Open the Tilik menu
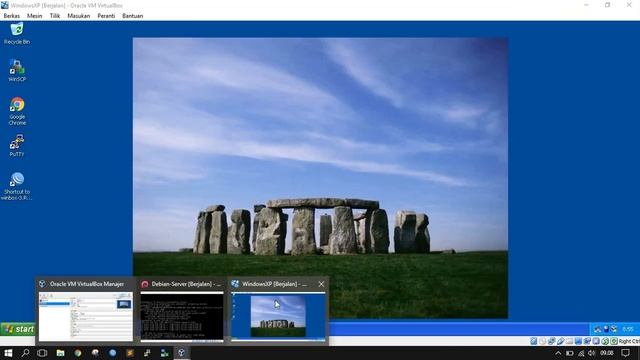The width and height of the screenshot is (640, 360). click(x=55, y=16)
